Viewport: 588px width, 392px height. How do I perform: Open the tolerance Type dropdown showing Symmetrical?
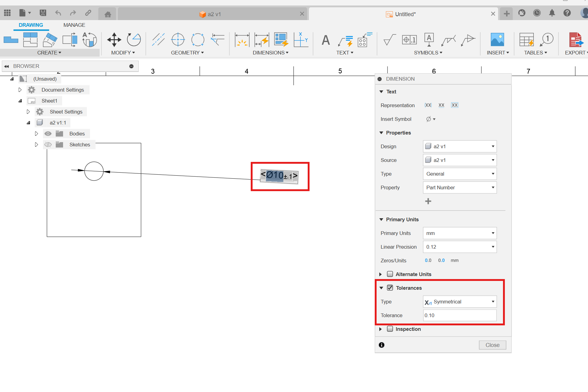459,302
